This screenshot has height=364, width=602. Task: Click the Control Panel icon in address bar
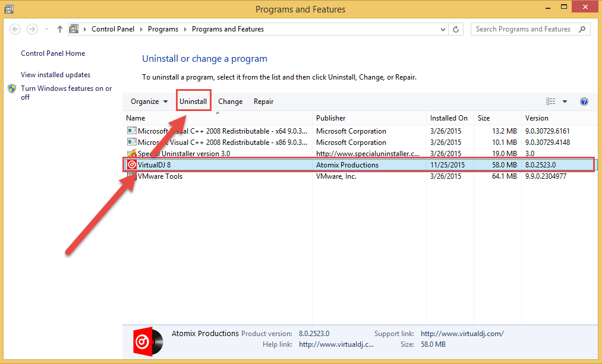74,29
